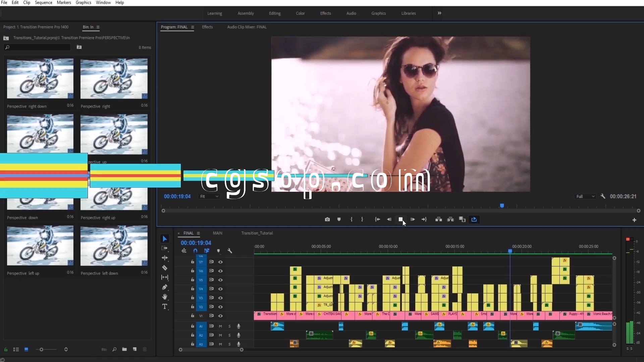644x362 pixels.
Task: Select the Perspective right down thumbnail
Action: (x=40, y=79)
